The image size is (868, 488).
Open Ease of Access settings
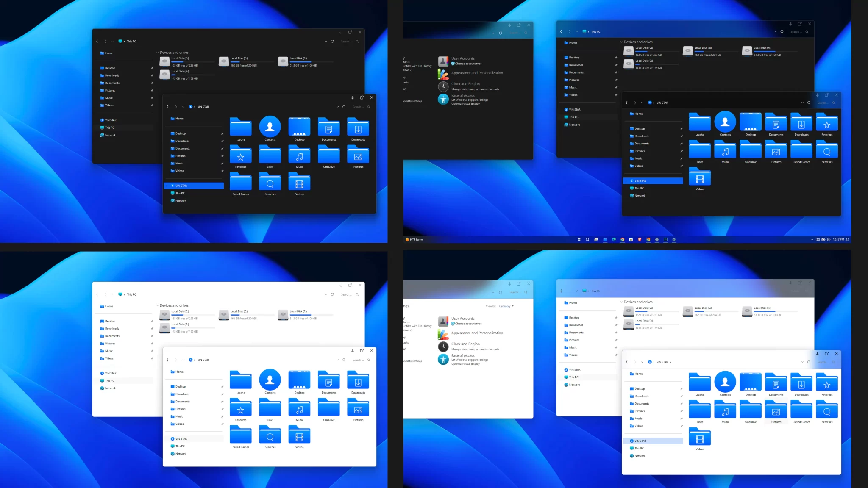[463, 95]
